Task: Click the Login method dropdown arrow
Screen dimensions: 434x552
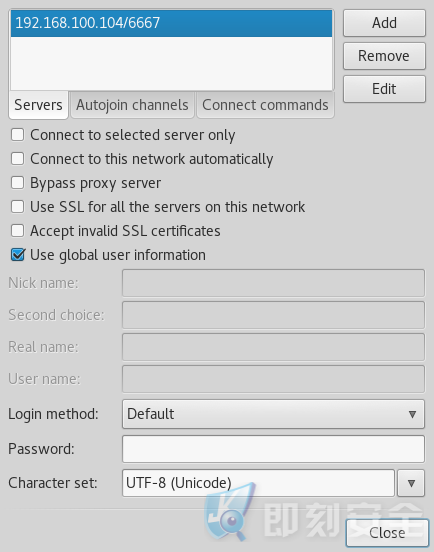Action: click(x=412, y=414)
